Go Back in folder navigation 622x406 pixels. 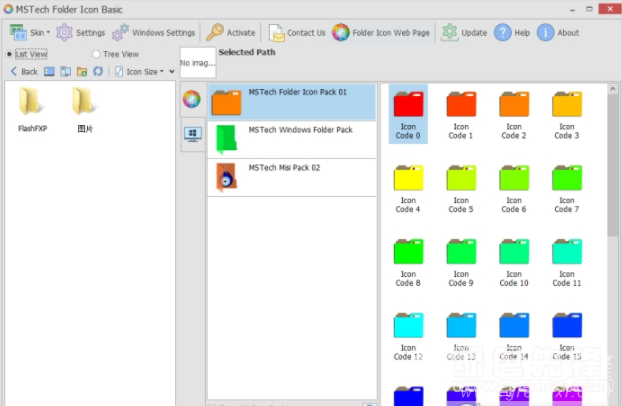pos(24,71)
